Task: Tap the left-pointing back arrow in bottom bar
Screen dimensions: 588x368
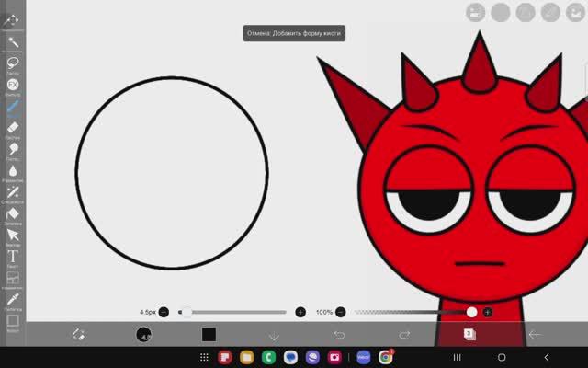Action: click(x=535, y=335)
